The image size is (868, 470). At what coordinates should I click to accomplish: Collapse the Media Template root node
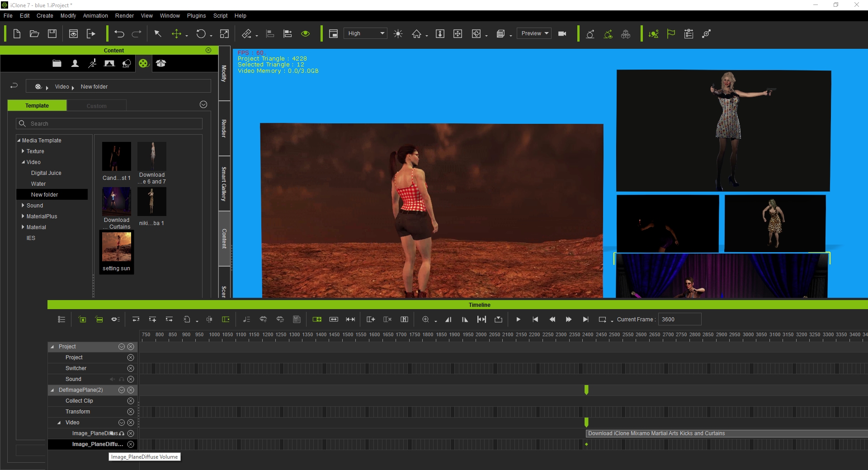pos(19,141)
